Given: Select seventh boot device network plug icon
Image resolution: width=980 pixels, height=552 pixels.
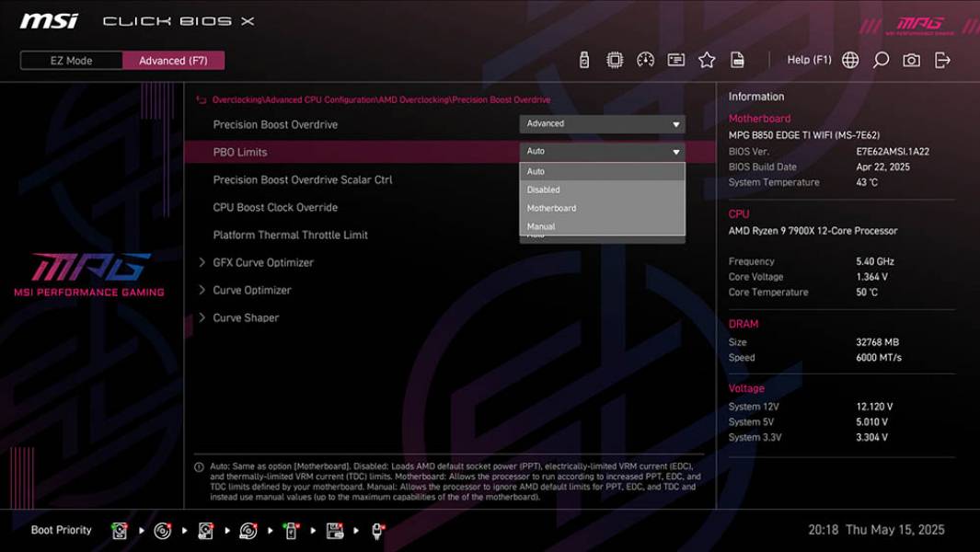Looking at the screenshot, I should pos(377,531).
